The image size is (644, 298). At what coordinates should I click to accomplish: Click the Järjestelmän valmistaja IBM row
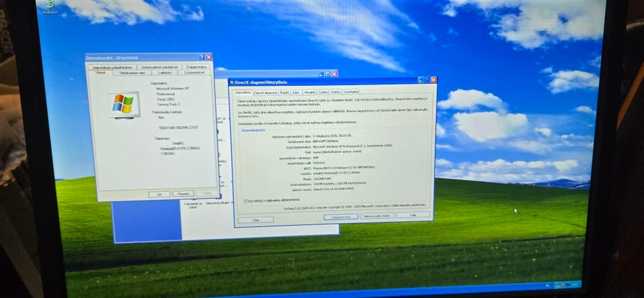coord(299,158)
